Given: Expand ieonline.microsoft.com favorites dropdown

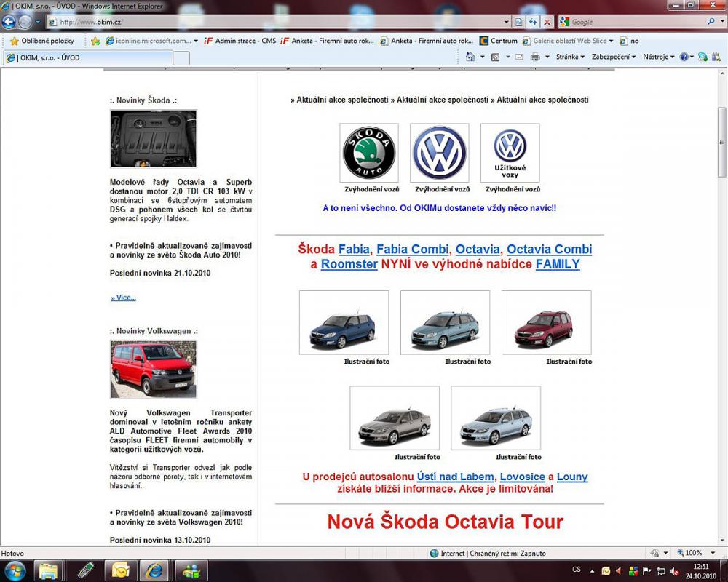Looking at the screenshot, I should tap(196, 41).
